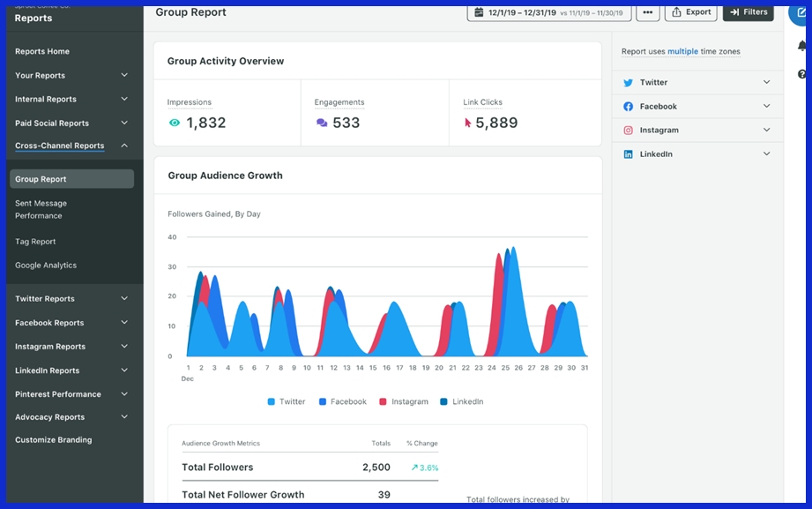Expand LinkedIn Reports chevron
The image size is (812, 509).
[x=124, y=371]
